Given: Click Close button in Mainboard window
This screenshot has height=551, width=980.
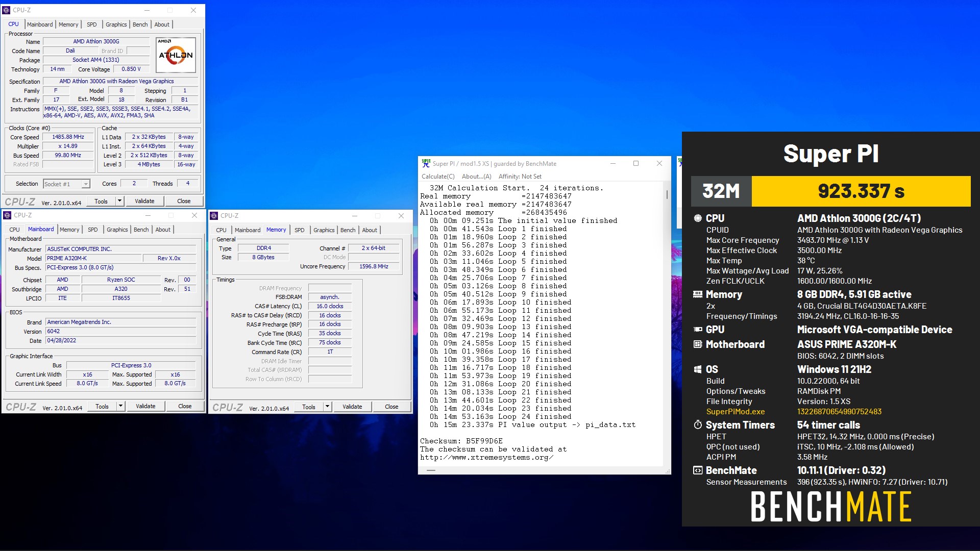Looking at the screenshot, I should coord(185,406).
